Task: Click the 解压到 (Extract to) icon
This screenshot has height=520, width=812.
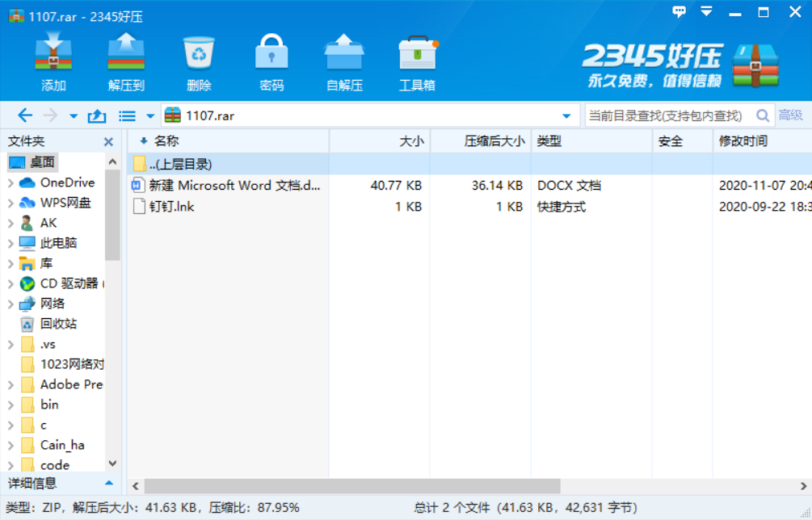Action: [126, 52]
